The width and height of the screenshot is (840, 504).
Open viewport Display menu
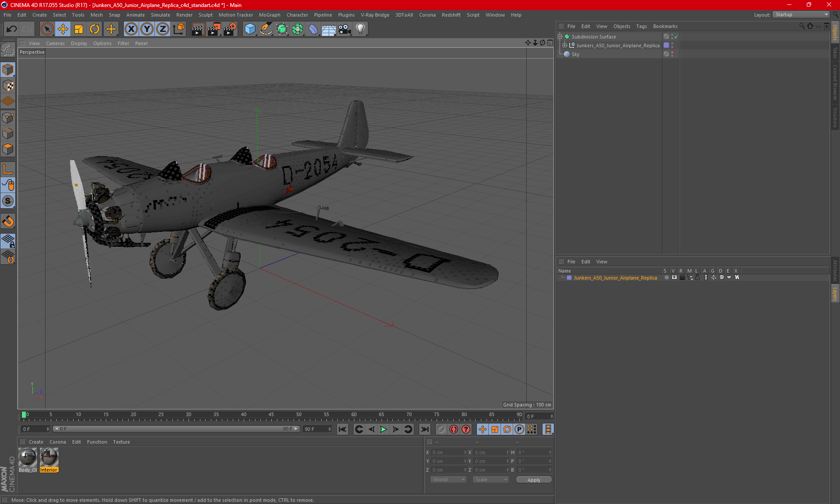tap(79, 43)
